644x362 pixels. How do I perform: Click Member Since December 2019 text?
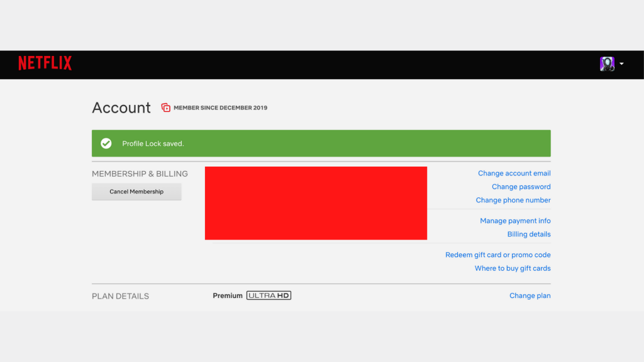[220, 108]
